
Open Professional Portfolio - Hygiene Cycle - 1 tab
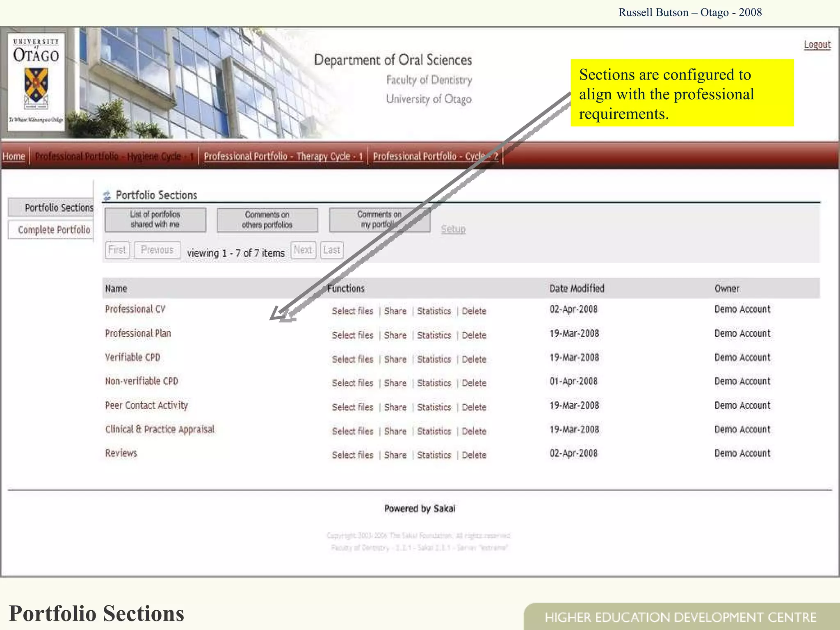[x=114, y=156]
